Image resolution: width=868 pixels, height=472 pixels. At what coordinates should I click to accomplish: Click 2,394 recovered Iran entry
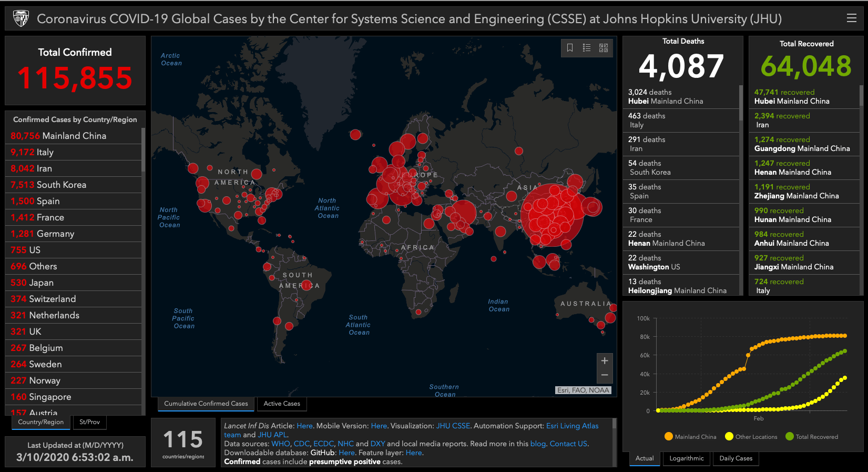pyautogui.click(x=804, y=120)
